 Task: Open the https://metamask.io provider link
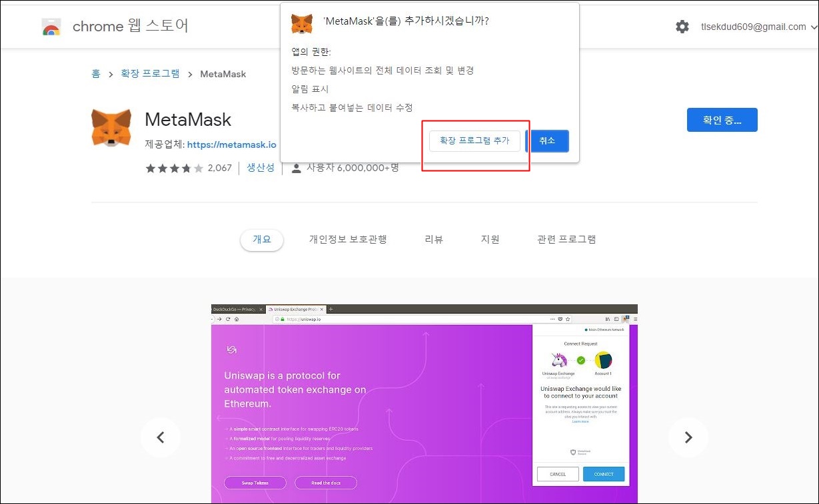(231, 144)
